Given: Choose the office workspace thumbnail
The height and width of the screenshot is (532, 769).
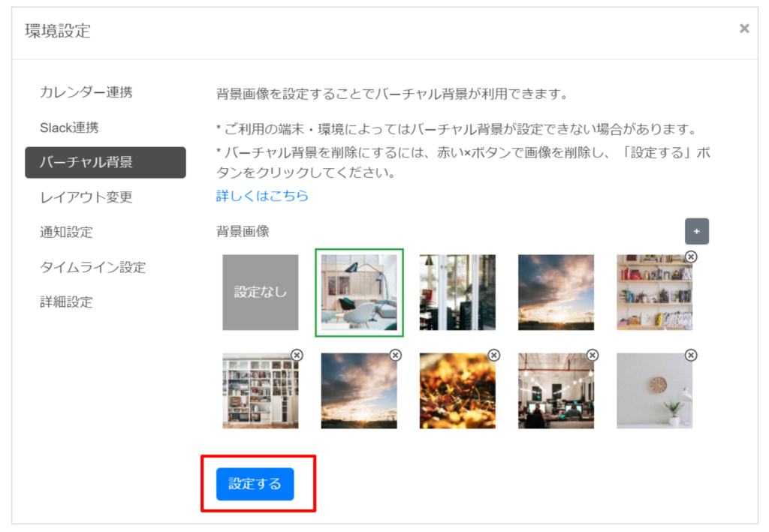Looking at the screenshot, I should (x=556, y=391).
